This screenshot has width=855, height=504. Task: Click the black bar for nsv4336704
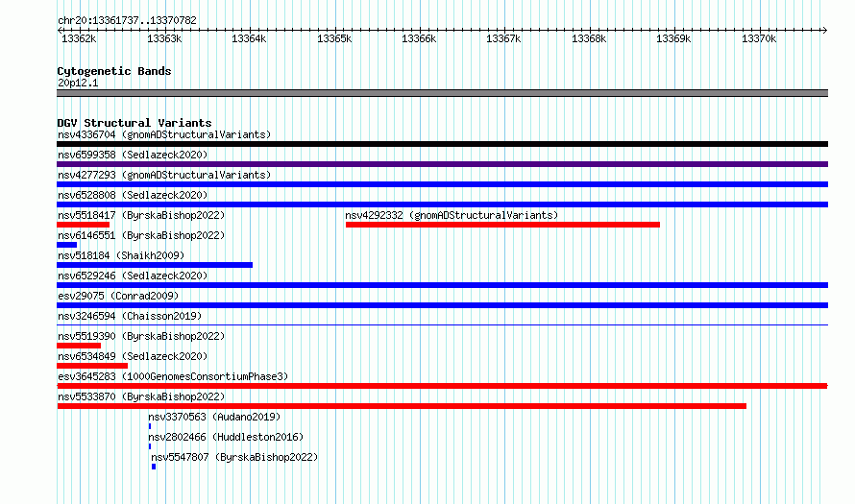(442, 144)
